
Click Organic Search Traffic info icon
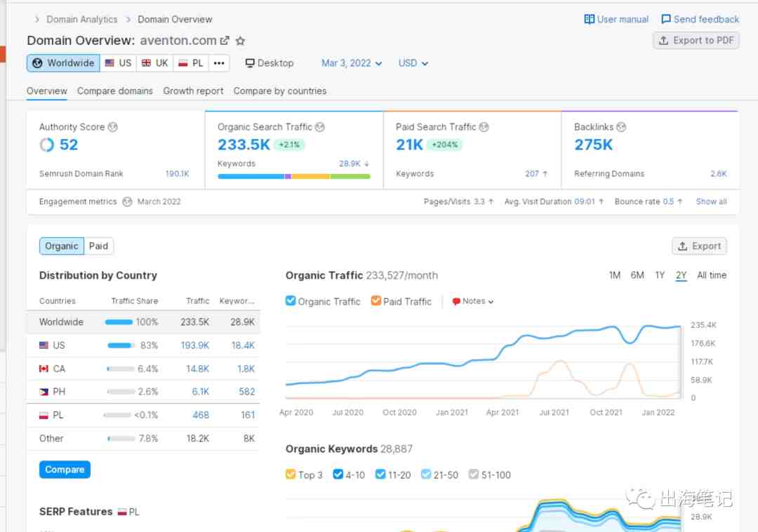pos(320,127)
